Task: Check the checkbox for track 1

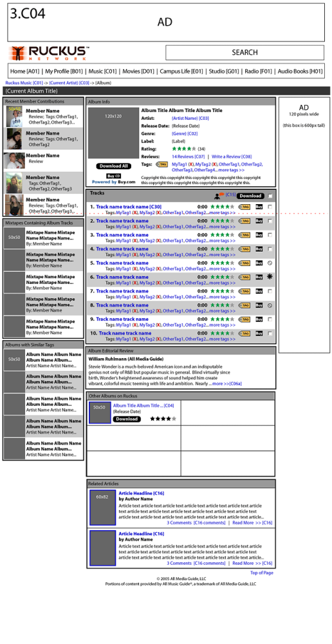Action: [270, 207]
